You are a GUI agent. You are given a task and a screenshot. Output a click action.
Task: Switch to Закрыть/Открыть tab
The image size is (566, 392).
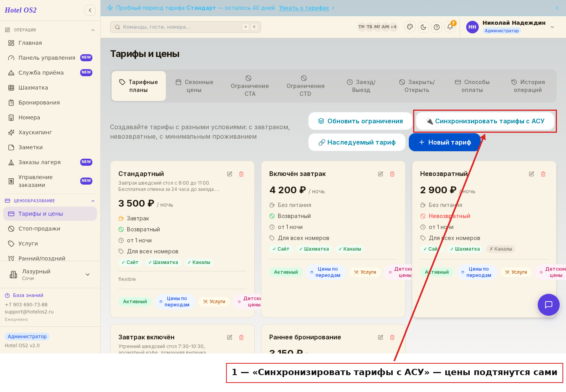pos(417,86)
